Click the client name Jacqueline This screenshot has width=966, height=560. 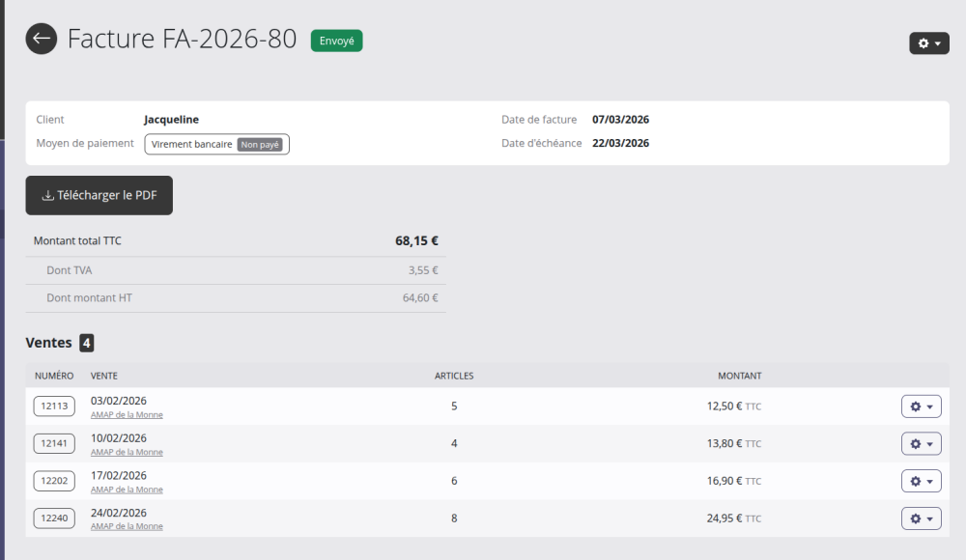[x=171, y=120]
